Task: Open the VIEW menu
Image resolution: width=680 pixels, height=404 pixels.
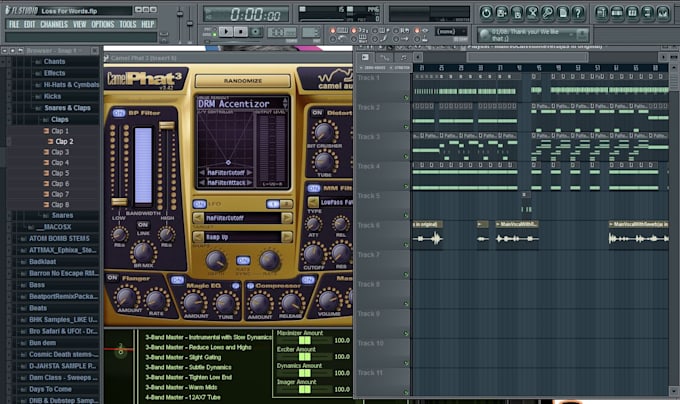Action: coord(79,24)
